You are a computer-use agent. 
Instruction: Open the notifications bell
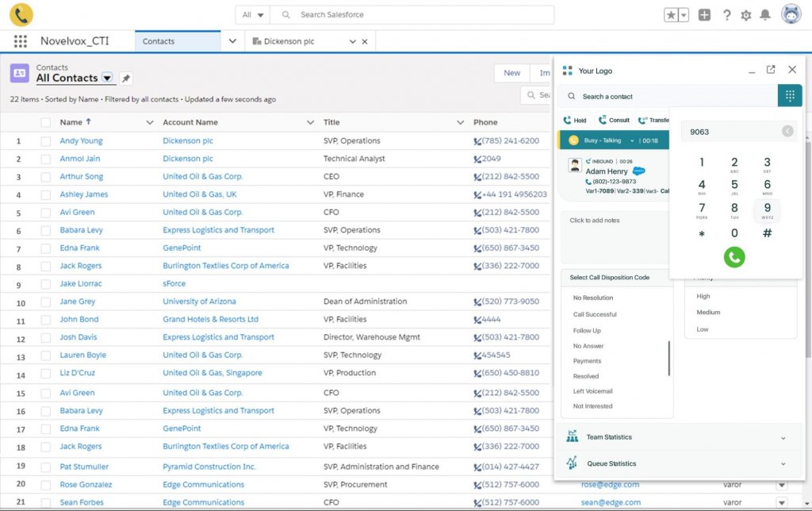(x=765, y=15)
